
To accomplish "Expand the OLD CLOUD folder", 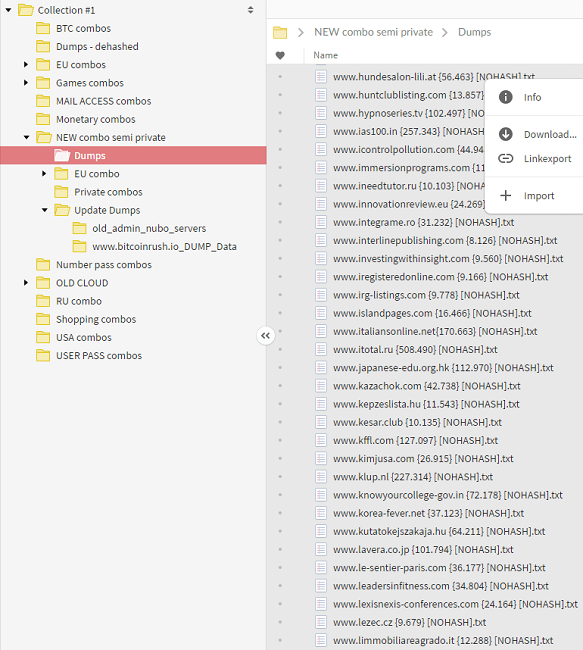I will 26,283.
